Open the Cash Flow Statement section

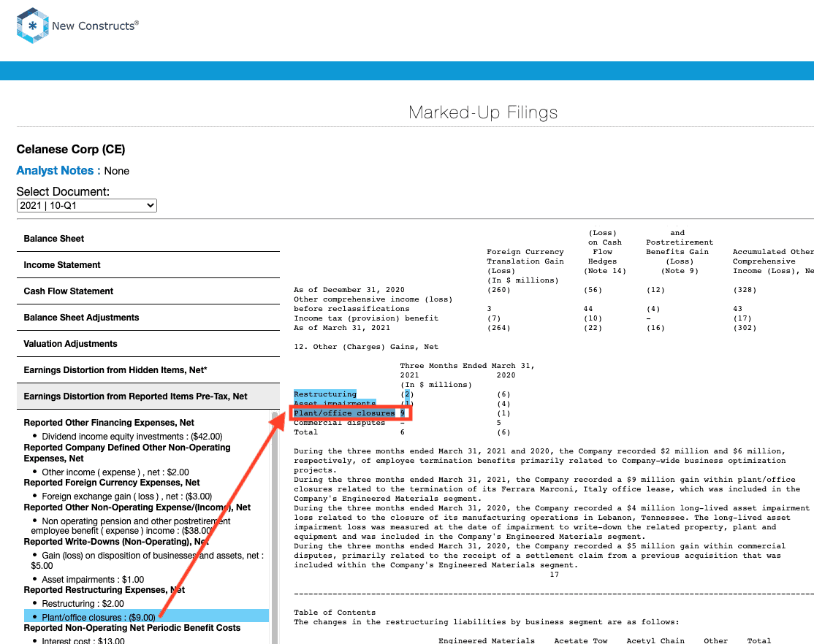pyautogui.click(x=148, y=291)
